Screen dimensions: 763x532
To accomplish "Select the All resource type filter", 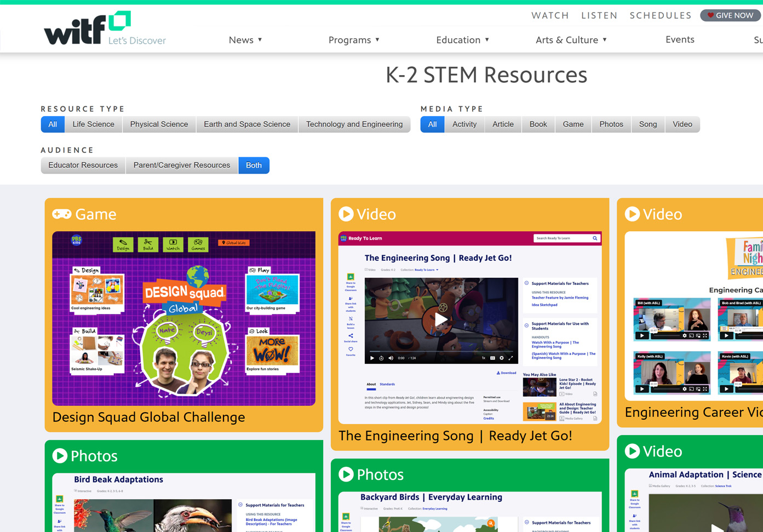I will click(x=53, y=124).
